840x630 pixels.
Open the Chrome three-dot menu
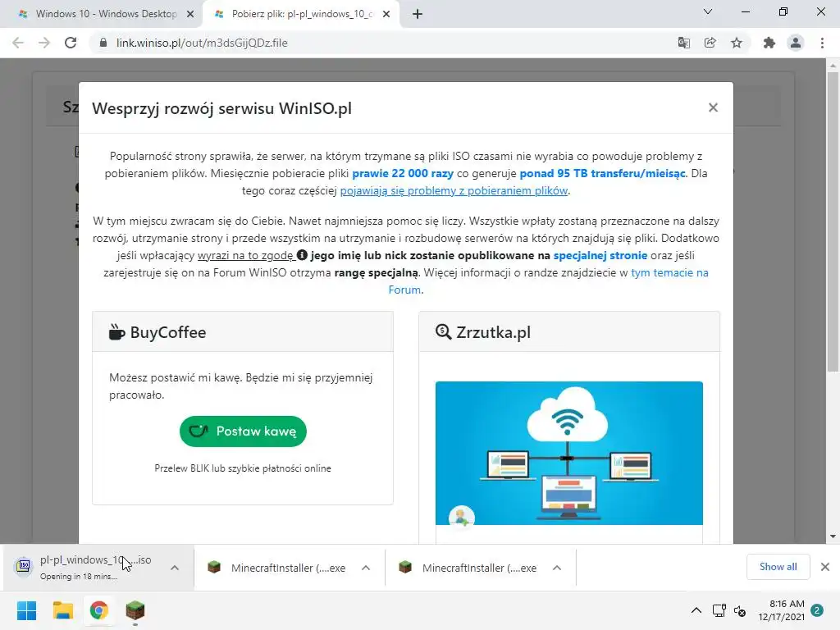point(822,43)
